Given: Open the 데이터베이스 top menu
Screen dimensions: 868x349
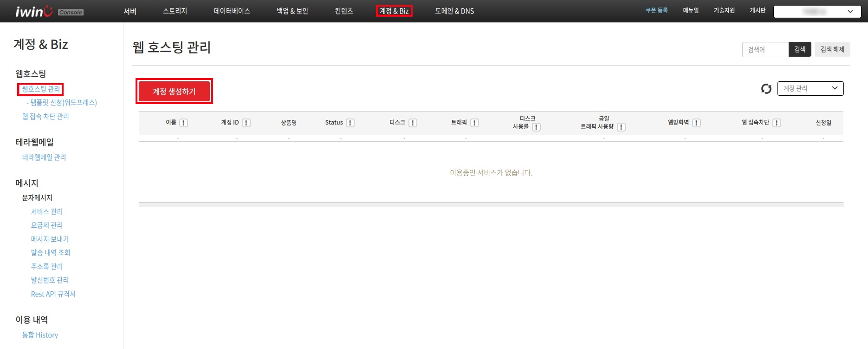Looking at the screenshot, I should click(x=232, y=11).
